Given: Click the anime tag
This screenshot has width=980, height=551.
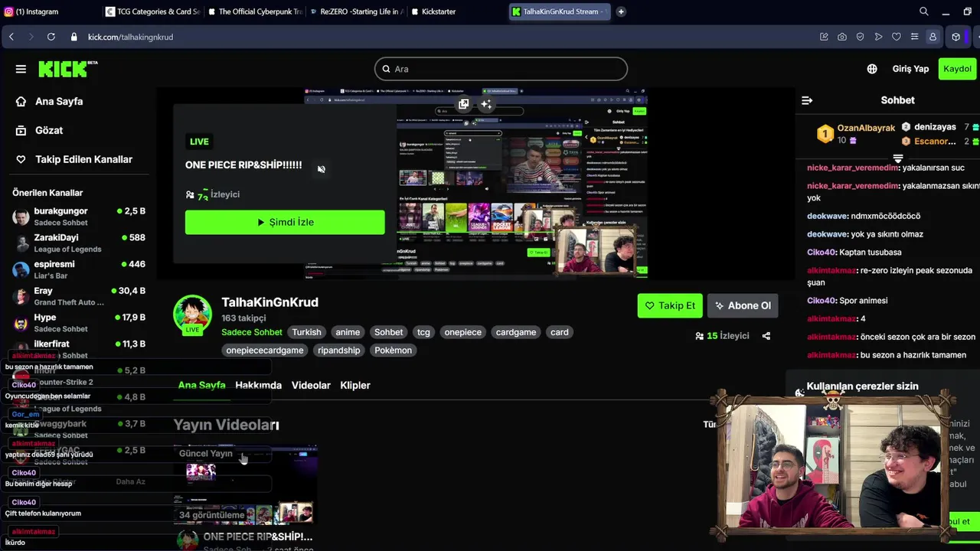Looking at the screenshot, I should coord(348,332).
